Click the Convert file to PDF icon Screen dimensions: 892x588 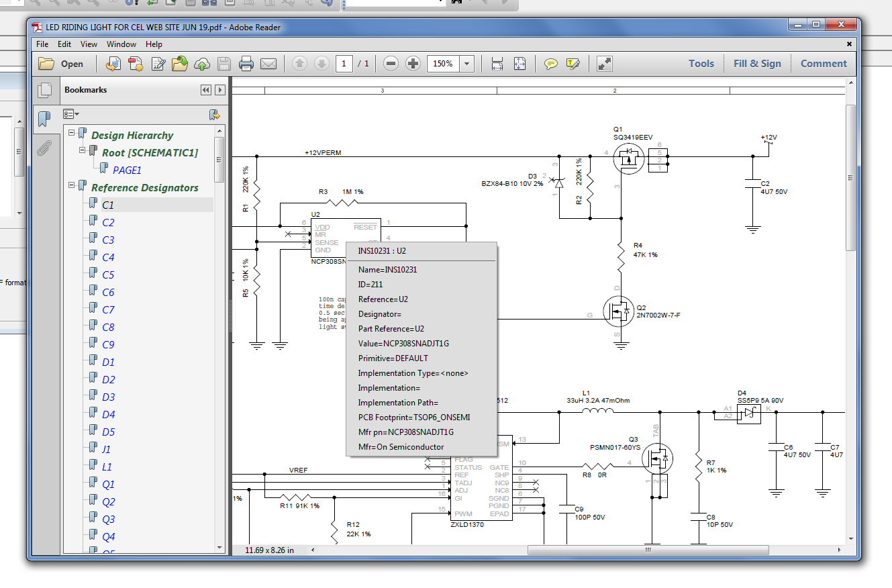(113, 64)
